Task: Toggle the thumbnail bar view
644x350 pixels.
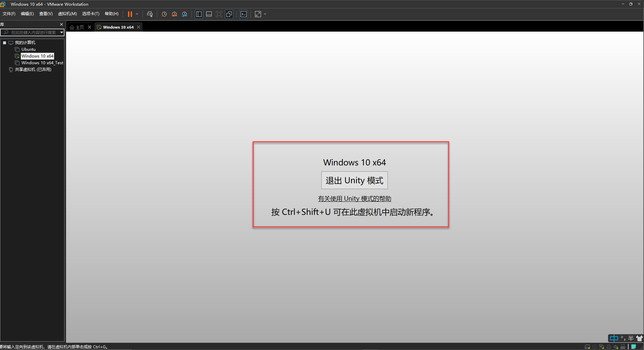Action: coord(209,14)
